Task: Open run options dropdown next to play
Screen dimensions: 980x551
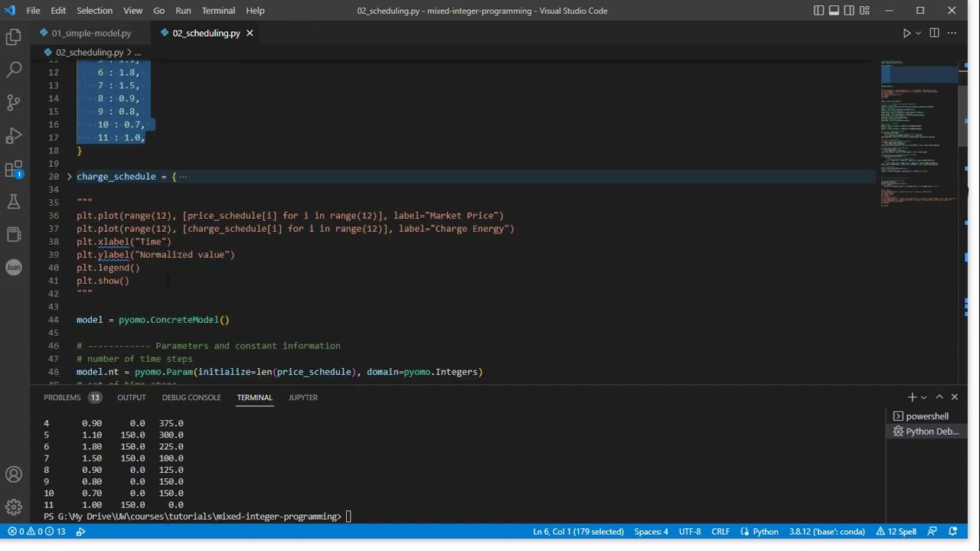Action: tap(919, 33)
